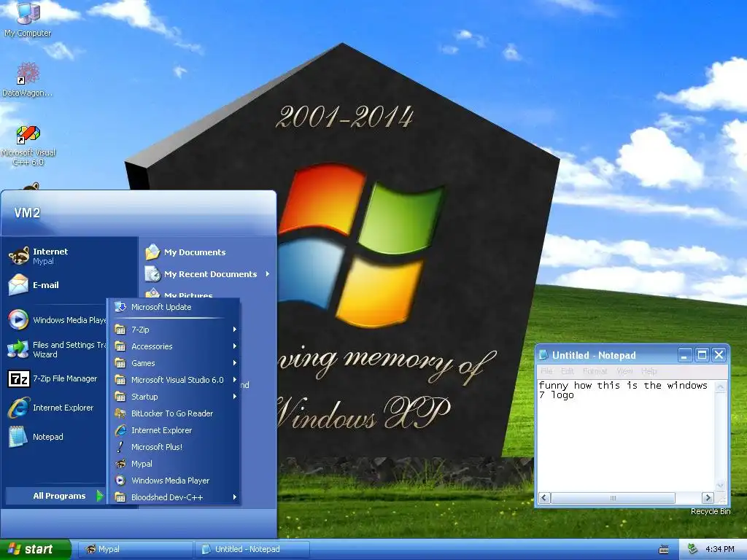Click the Mypal raccoon Internet icon

[x=18, y=256]
